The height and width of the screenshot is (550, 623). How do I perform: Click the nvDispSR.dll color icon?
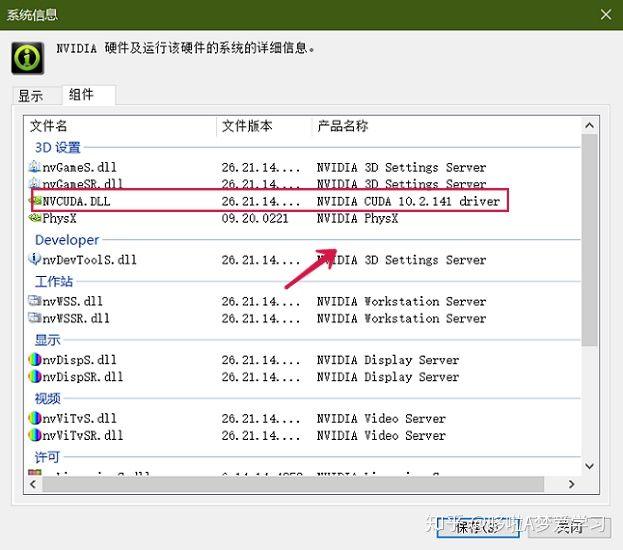tap(35, 376)
